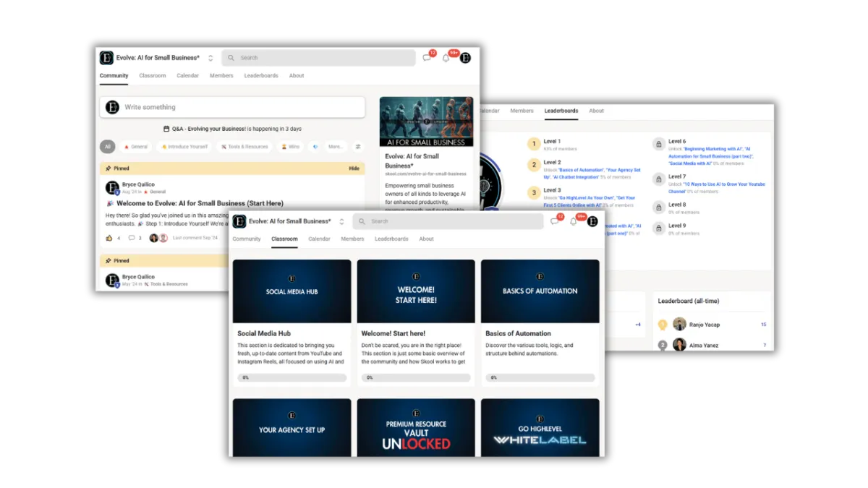This screenshot has width=868, height=488.
Task: Open Your Agency Set Up course thumbnail
Action: [x=292, y=427]
